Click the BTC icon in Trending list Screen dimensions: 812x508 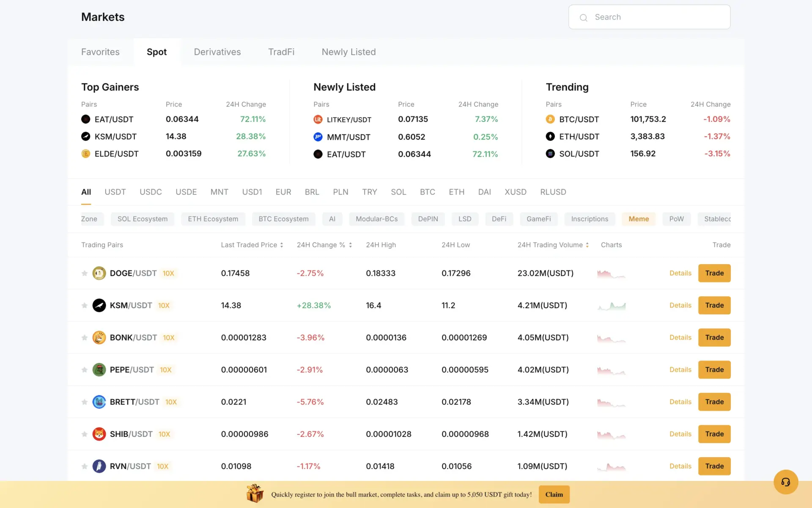(550, 119)
